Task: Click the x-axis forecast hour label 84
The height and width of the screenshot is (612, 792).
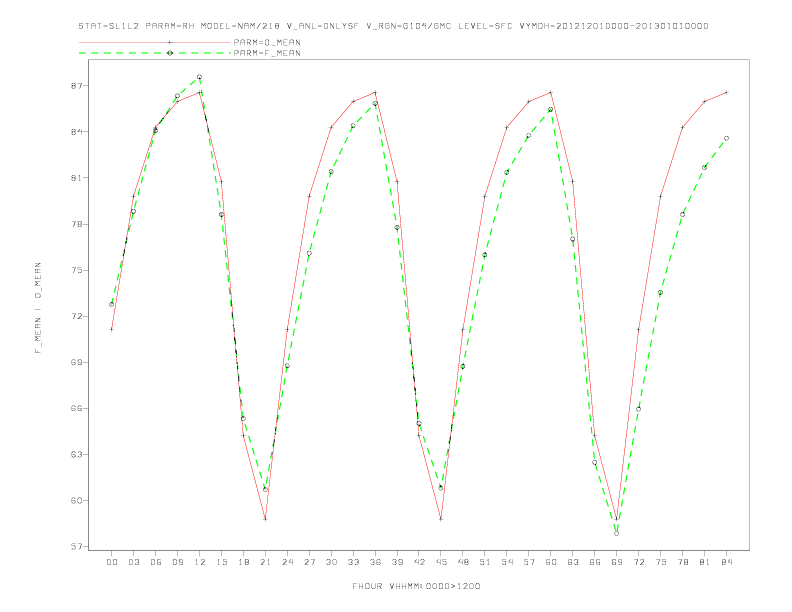Action: pyautogui.click(x=727, y=562)
